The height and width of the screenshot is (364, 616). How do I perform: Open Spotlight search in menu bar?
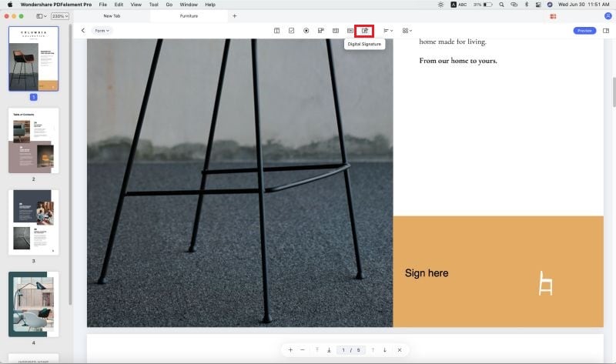pos(501,5)
